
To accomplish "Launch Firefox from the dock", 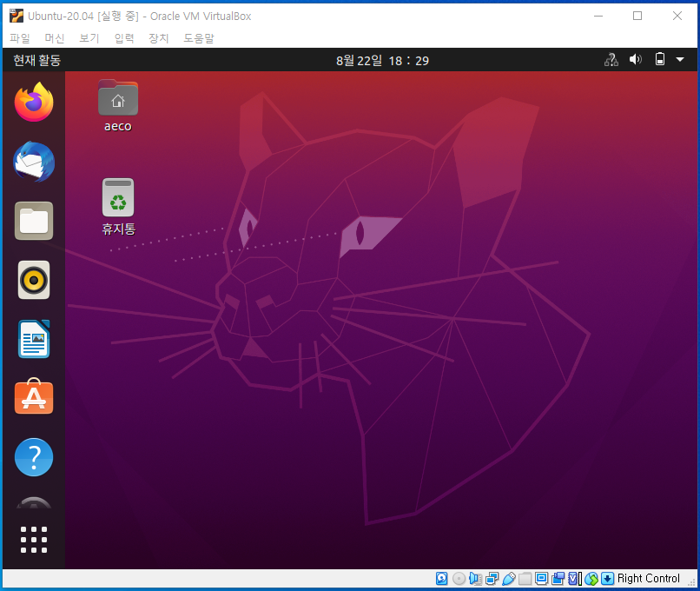I will pos(34,102).
